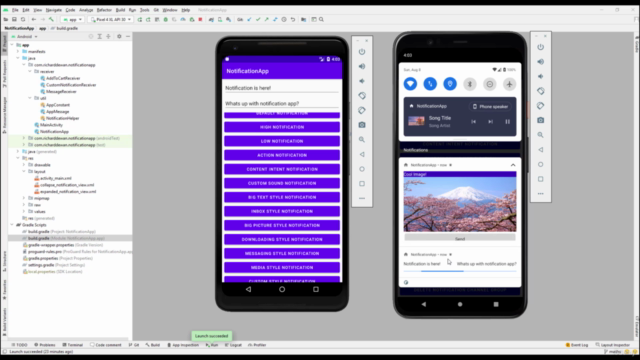This screenshot has width=640, height=360.
Task: Open the Profiler tool window tab
Action: pos(257,345)
